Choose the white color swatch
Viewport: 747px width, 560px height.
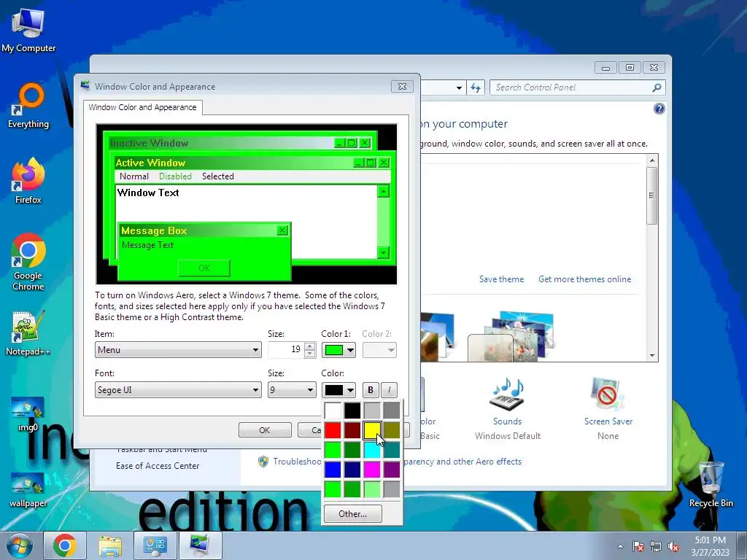(x=333, y=410)
